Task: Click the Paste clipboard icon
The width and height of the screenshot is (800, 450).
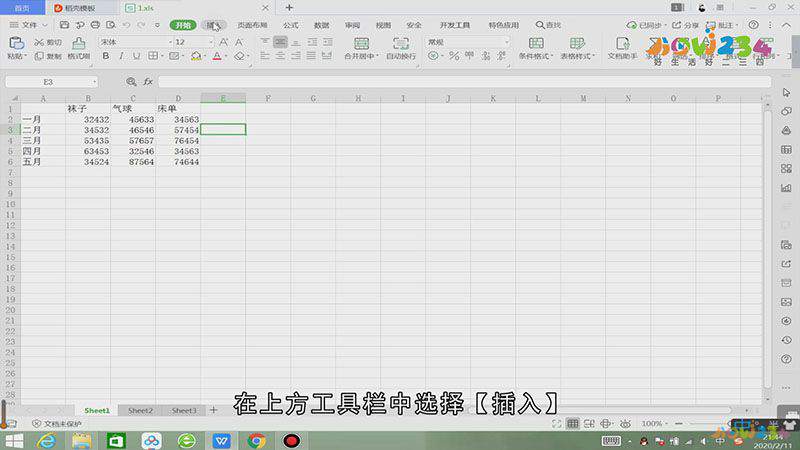Action: point(16,43)
